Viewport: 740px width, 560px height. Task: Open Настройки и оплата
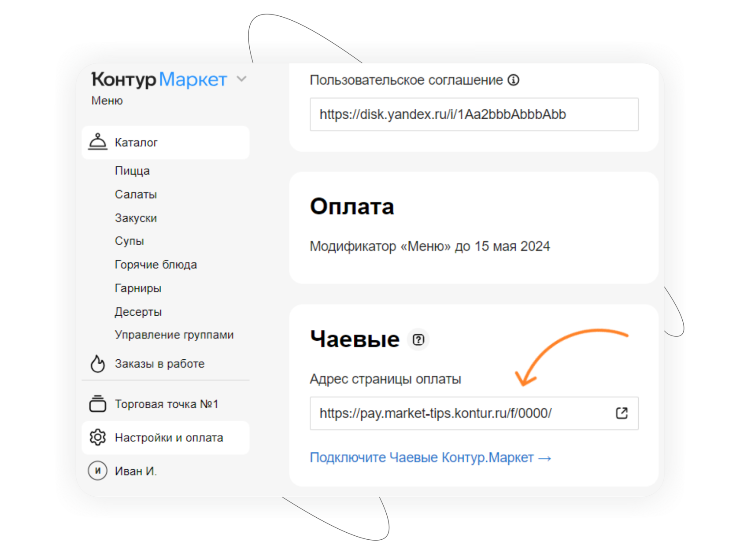(x=166, y=438)
